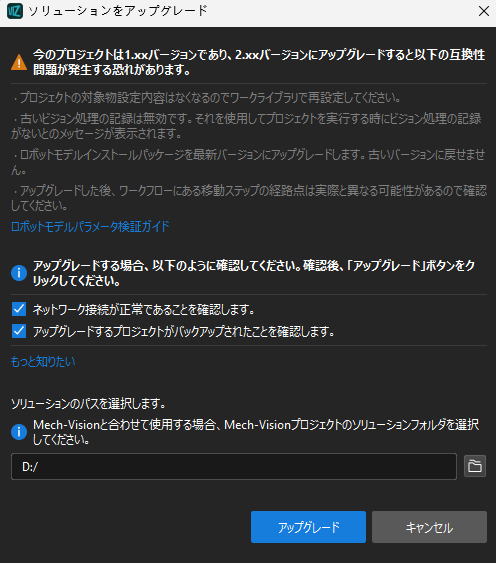Screen dimensions: 496x563
Task: Uncheck the バックアップされたこと confirmation checkbox
Action: [19, 331]
